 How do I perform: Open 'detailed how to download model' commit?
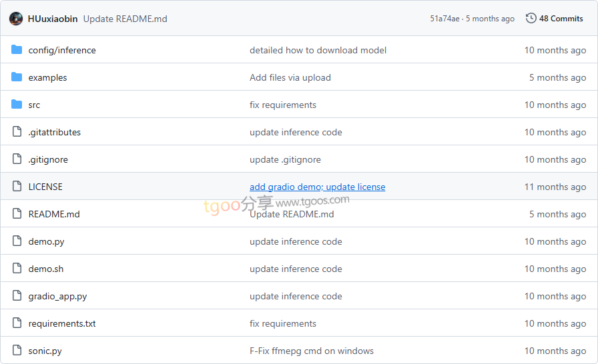[318, 50]
